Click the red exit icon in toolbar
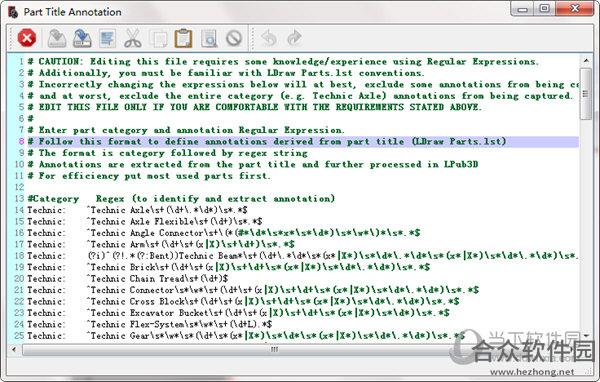 tap(27, 38)
